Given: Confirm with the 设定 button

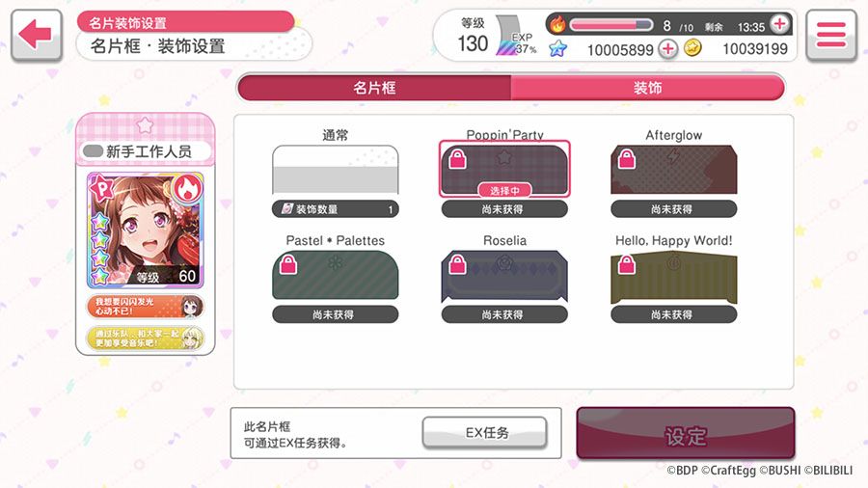Looking at the screenshot, I should 686,435.
